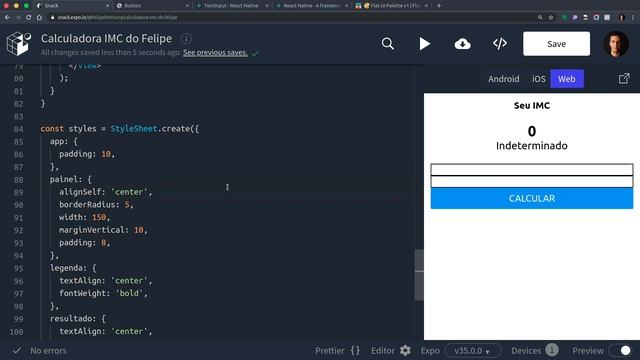Open the Snack logo home icon
Screen dimensions: 640x360
(19, 43)
